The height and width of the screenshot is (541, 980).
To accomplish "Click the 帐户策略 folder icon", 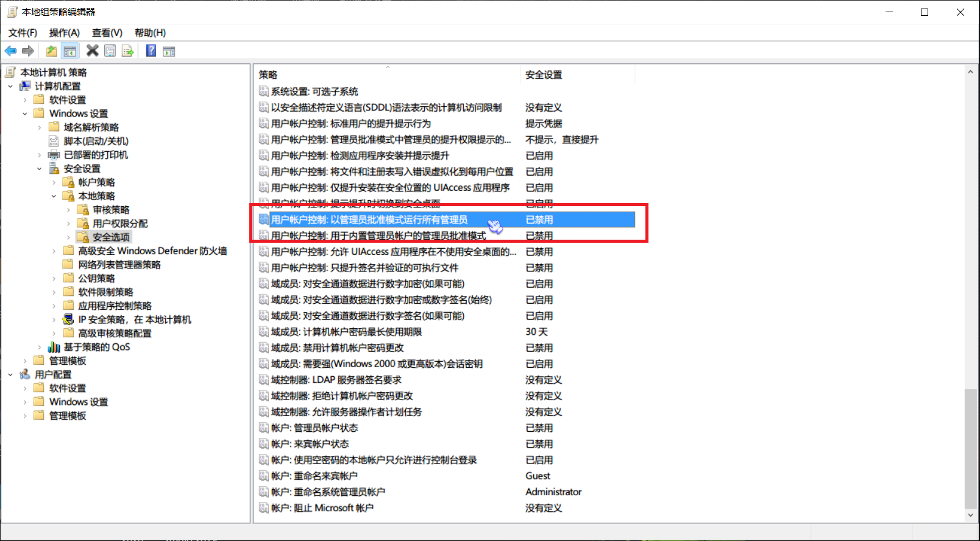I will point(68,182).
